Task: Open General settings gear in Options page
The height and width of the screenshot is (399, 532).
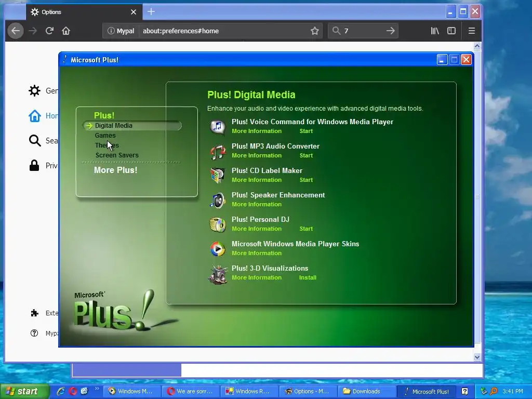Action: coord(34,90)
